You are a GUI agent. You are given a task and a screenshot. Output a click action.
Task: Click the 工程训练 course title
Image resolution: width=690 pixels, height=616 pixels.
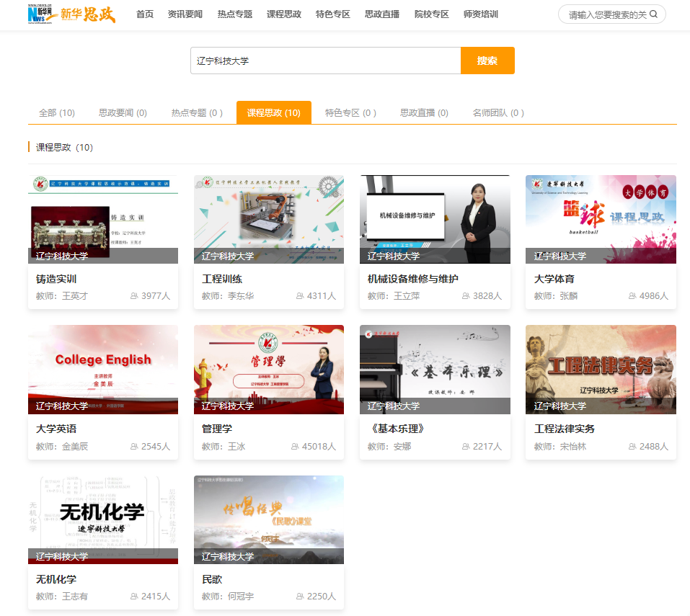click(222, 279)
